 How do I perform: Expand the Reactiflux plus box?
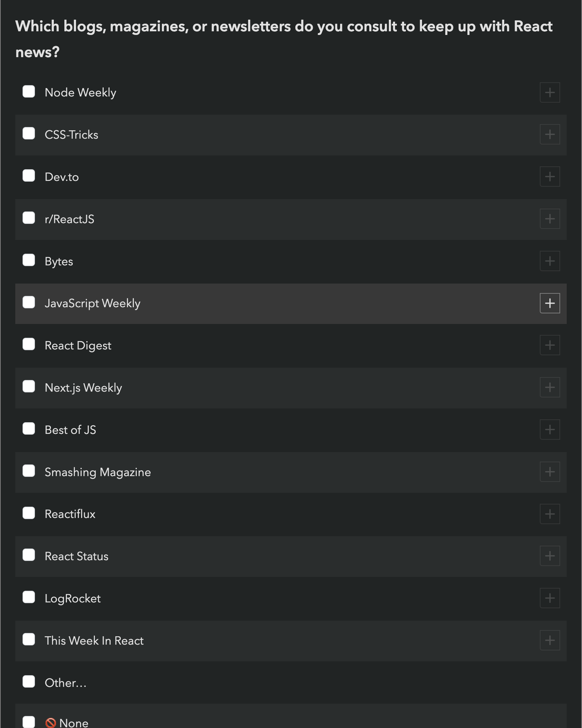pyautogui.click(x=550, y=514)
